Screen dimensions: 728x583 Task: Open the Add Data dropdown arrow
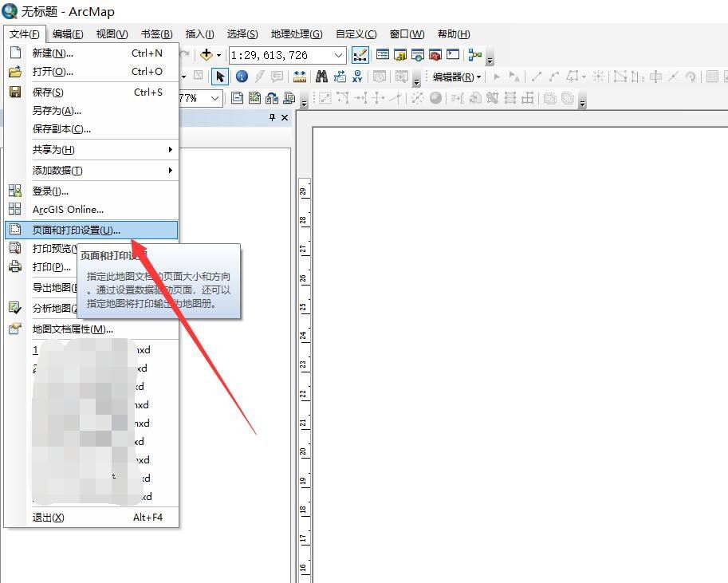(218, 55)
